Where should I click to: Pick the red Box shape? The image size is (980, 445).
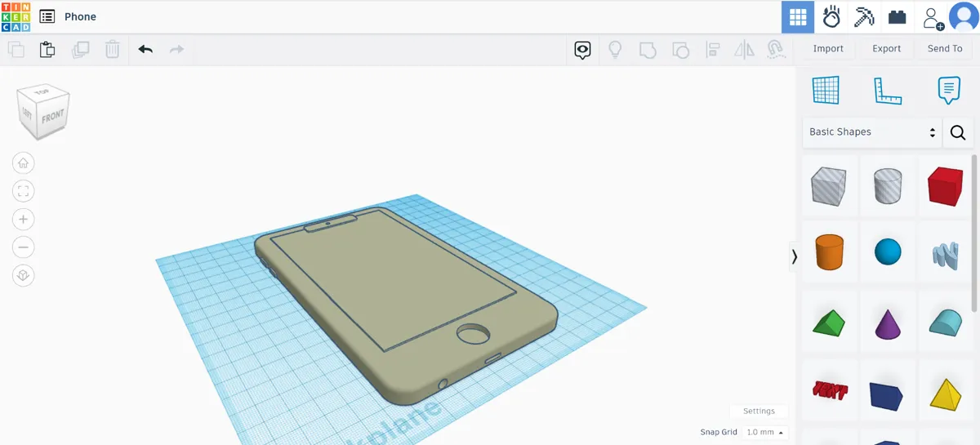pyautogui.click(x=946, y=186)
